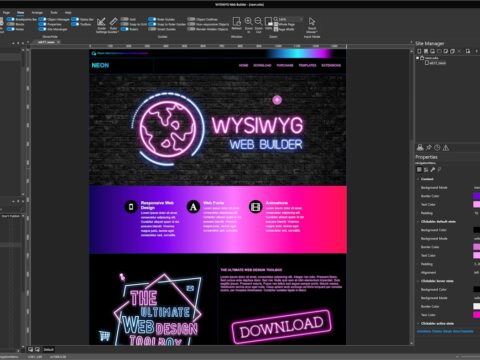The width and height of the screenshot is (480, 360).
Task: Toggle the Status Bar switch
Action: [x=75, y=19]
